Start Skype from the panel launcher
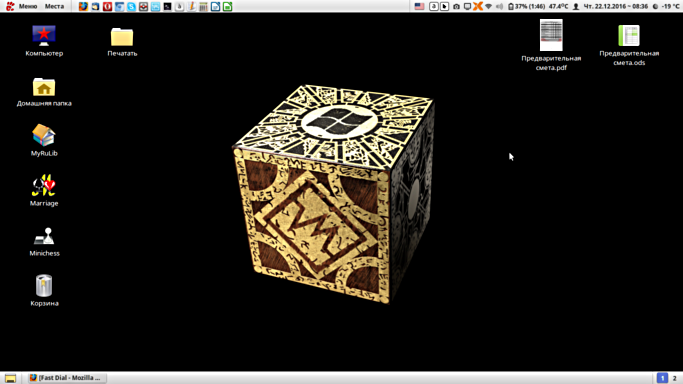 tap(131, 7)
